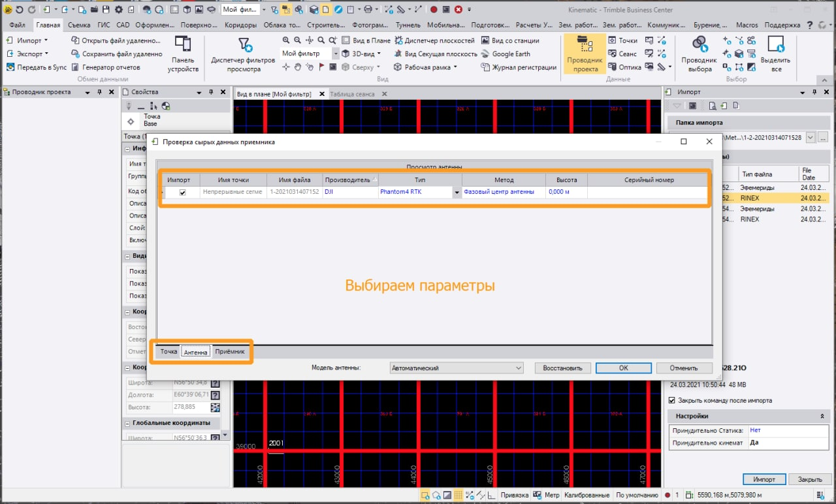Toggle Привязка in the status bar
Image resolution: width=836 pixels, height=504 pixels.
tap(514, 495)
